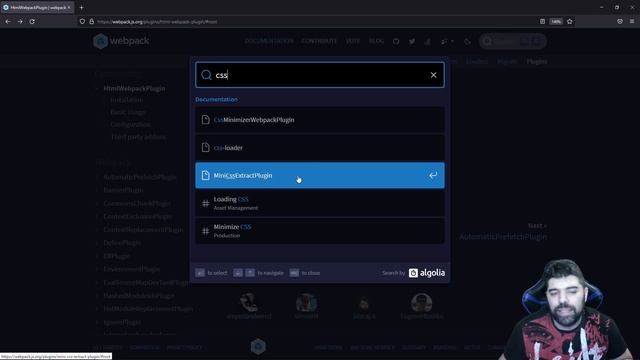Open the CssMinimizerWebpackPlugin result
Viewport: 640px width, 360px height.
[x=320, y=120]
